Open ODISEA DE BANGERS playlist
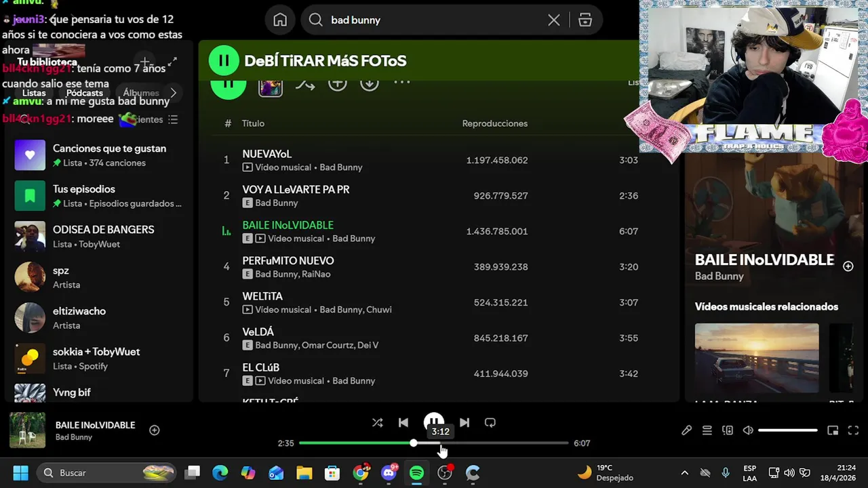This screenshot has height=488, width=868. (x=99, y=237)
